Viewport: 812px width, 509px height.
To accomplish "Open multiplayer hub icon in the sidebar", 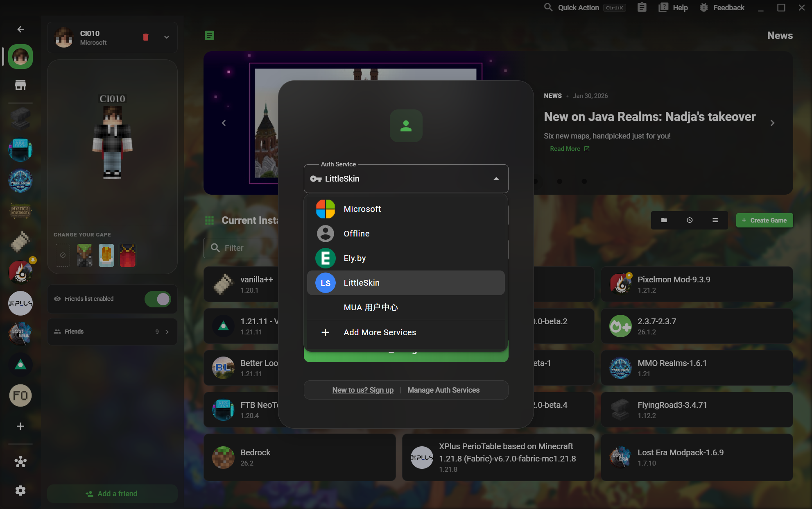I will pyautogui.click(x=20, y=462).
